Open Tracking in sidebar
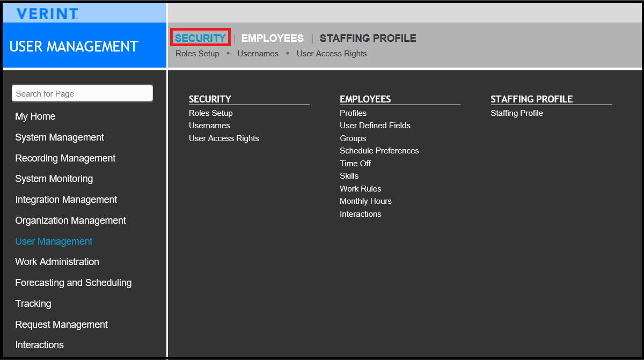Screen dimensions: 644x360 [x=33, y=304]
